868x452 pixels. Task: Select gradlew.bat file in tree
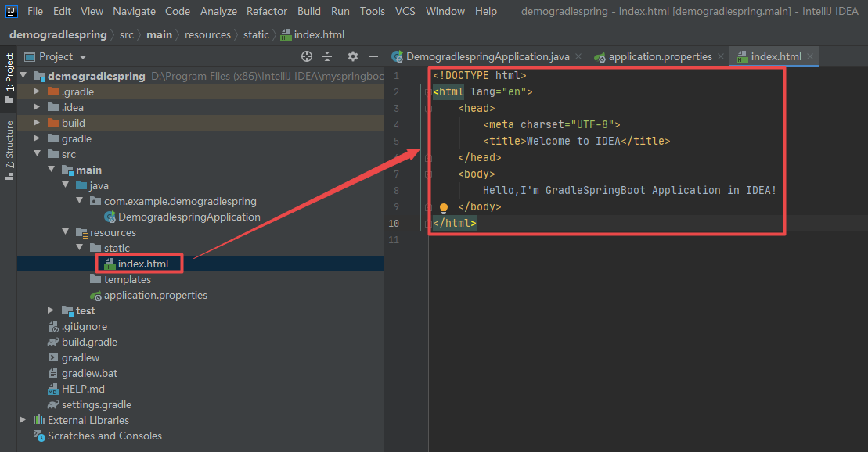click(x=83, y=373)
